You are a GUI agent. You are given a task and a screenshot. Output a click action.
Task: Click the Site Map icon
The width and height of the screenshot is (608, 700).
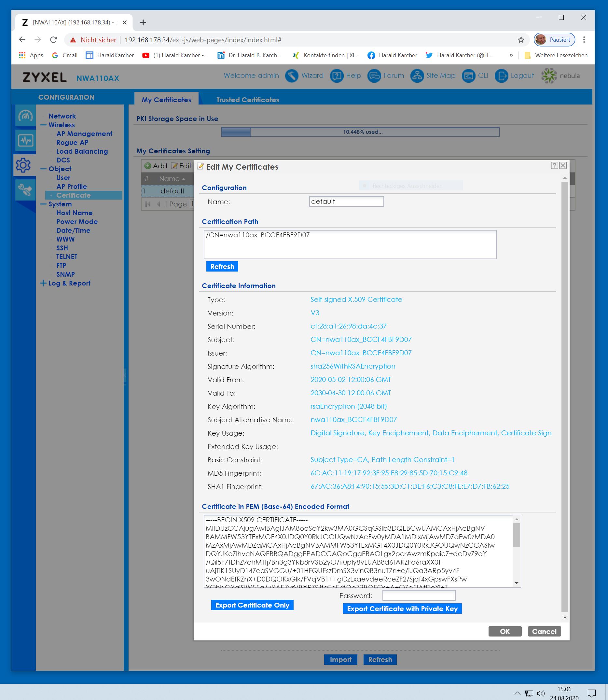(x=417, y=76)
